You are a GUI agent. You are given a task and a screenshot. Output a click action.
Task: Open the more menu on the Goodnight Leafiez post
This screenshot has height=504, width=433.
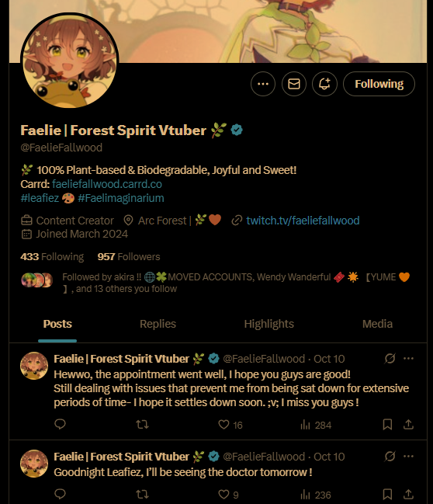pos(408,456)
